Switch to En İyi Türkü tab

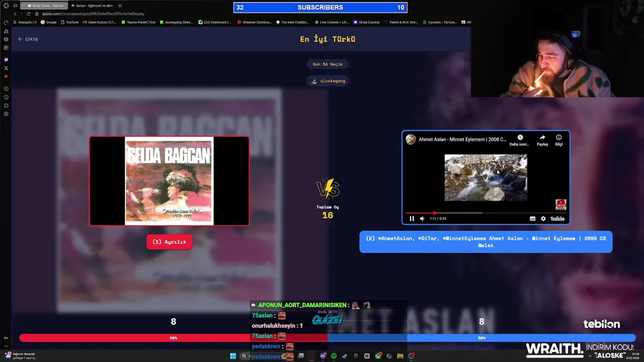[43, 6]
